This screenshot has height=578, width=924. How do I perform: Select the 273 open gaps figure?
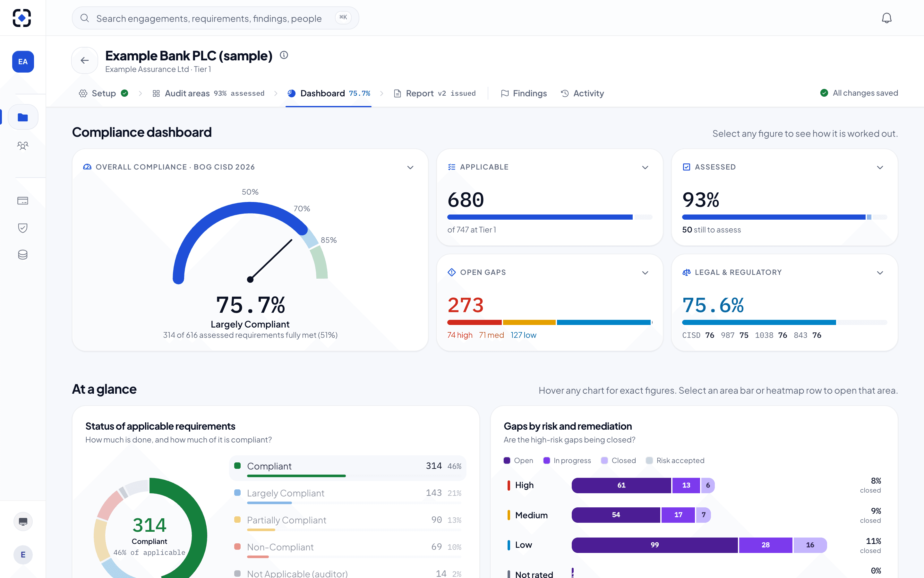(x=466, y=305)
